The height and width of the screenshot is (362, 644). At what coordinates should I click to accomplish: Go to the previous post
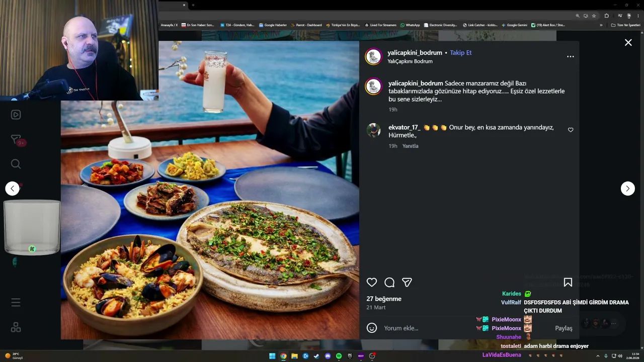13,189
